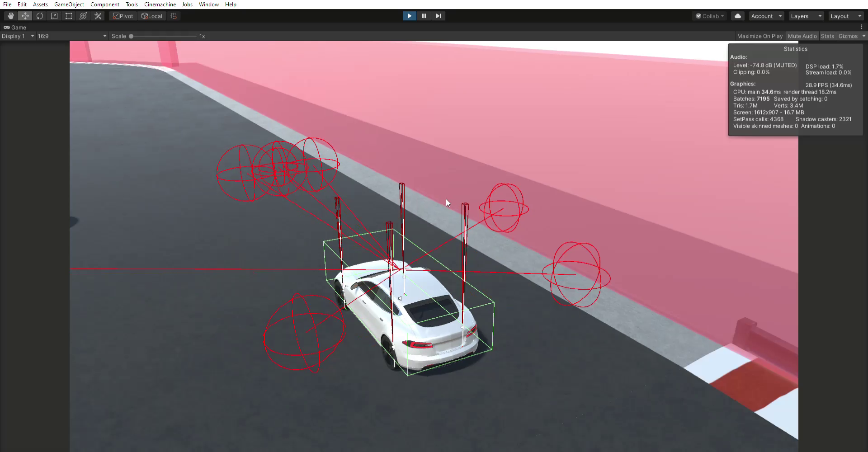Select the Rotate tool
Image resolution: width=868 pixels, height=452 pixels.
tap(40, 16)
